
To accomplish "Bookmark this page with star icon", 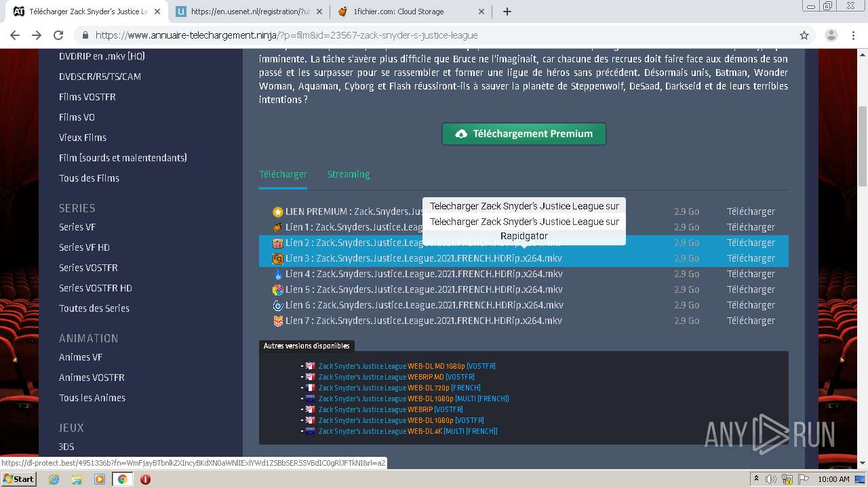I will pyautogui.click(x=804, y=35).
